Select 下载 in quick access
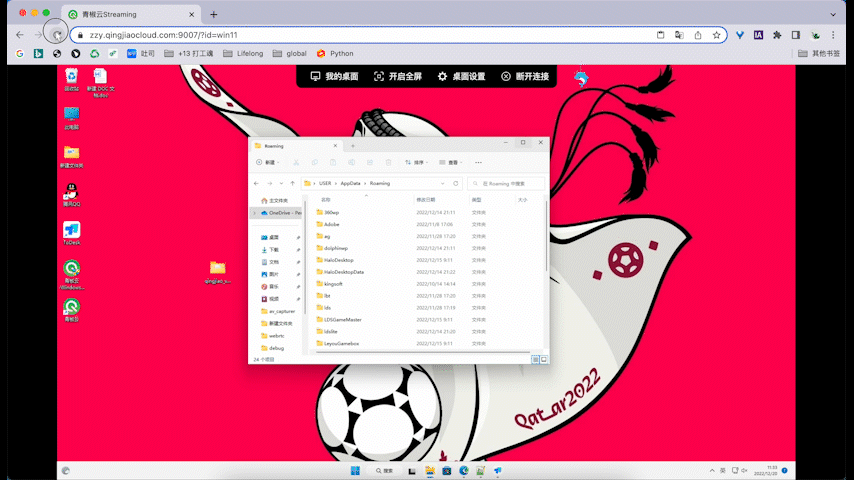 270,250
